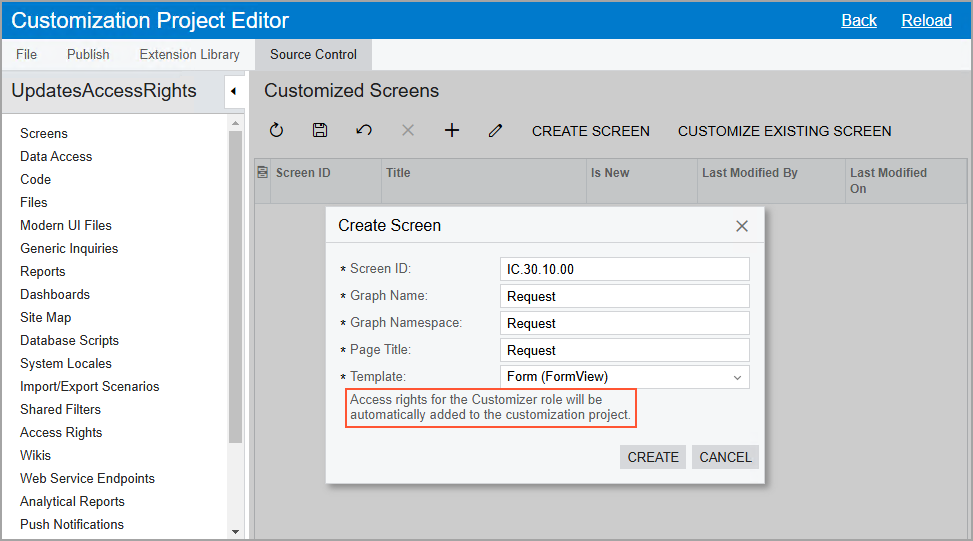Click the delete X icon in toolbar
Image resolution: width=973 pixels, height=541 pixels.
(408, 130)
